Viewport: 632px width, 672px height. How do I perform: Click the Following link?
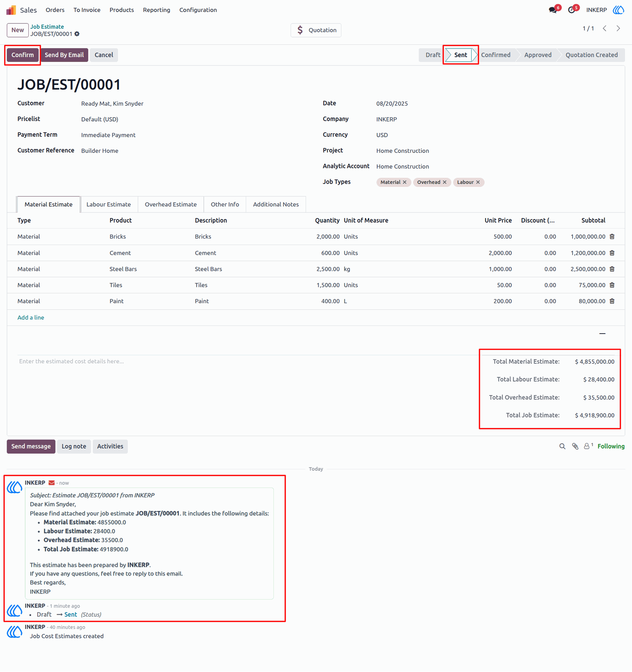tap(611, 446)
